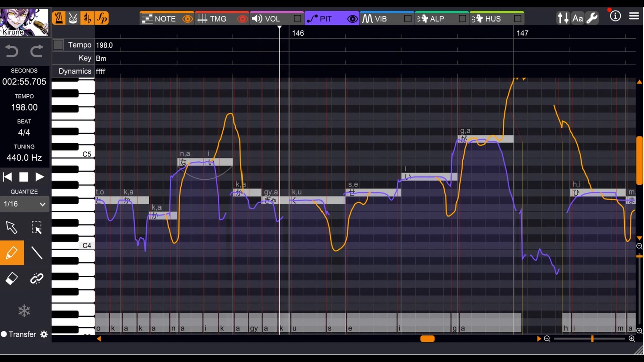The image size is (644, 362).
Task: Select the pencil draw tool
Action: click(12, 253)
